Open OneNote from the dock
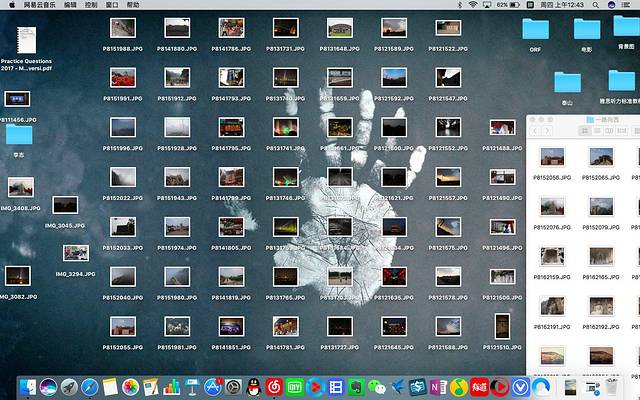Viewport: 640px width, 400px height. pos(437,386)
